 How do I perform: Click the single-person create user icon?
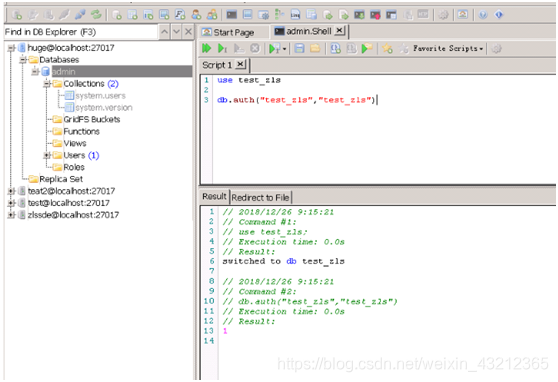[x=196, y=15]
